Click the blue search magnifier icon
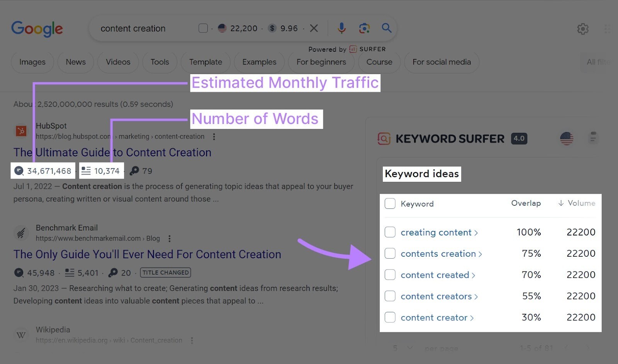 (387, 28)
